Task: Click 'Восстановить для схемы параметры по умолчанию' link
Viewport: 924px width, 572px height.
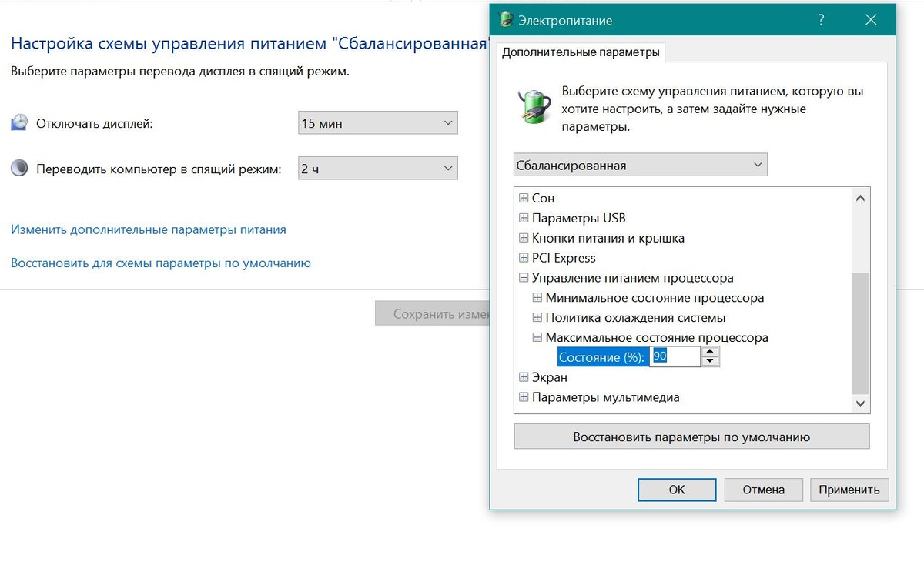Action: pyautogui.click(x=161, y=263)
